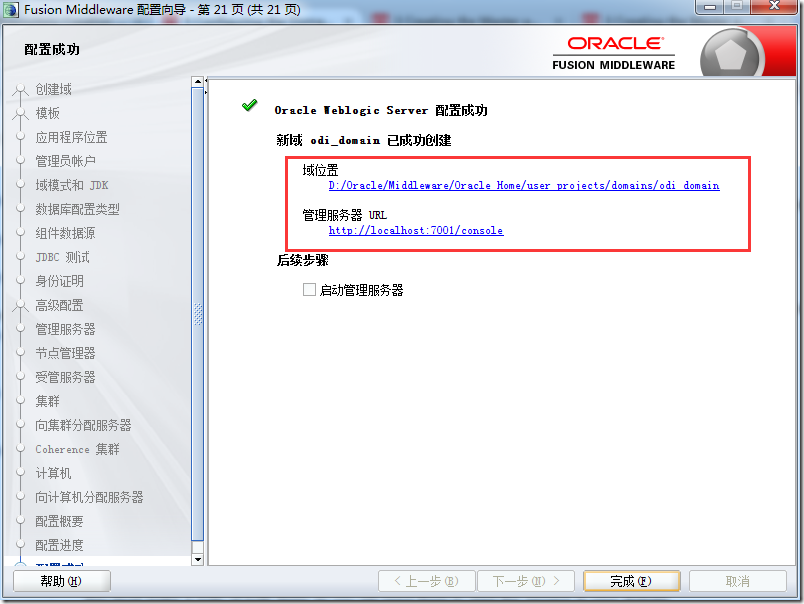Click the disabled 下一步(N) button
This screenshot has width=804, height=604.
tap(526, 581)
